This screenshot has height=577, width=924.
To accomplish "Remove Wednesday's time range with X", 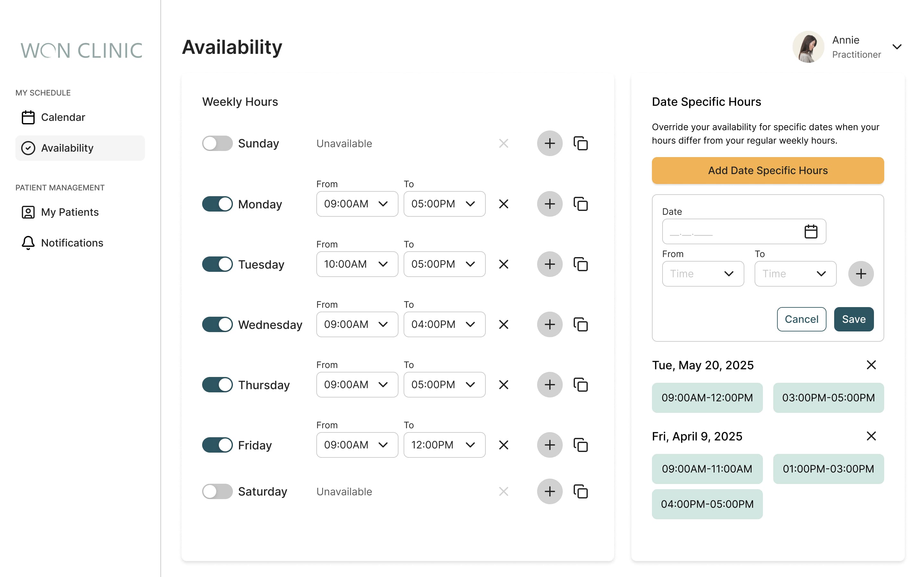I will (x=504, y=325).
